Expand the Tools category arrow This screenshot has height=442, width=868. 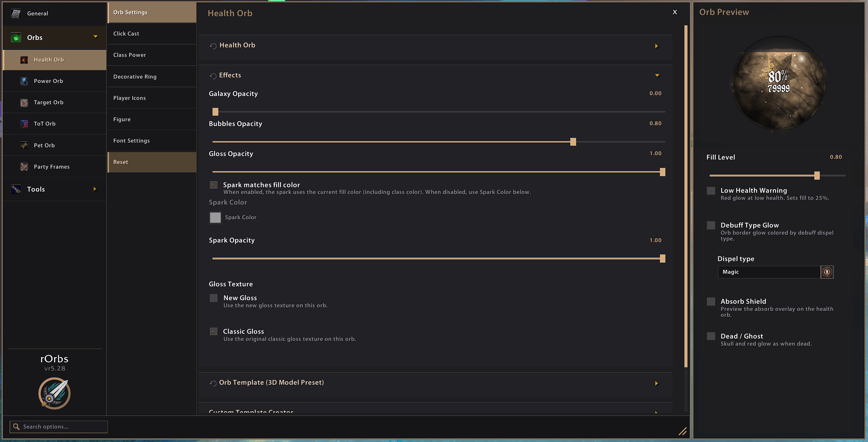click(x=95, y=189)
